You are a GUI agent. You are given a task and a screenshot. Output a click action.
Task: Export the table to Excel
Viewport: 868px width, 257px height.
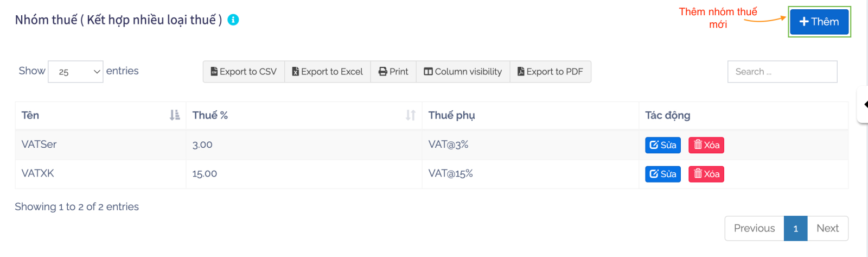pyautogui.click(x=327, y=72)
